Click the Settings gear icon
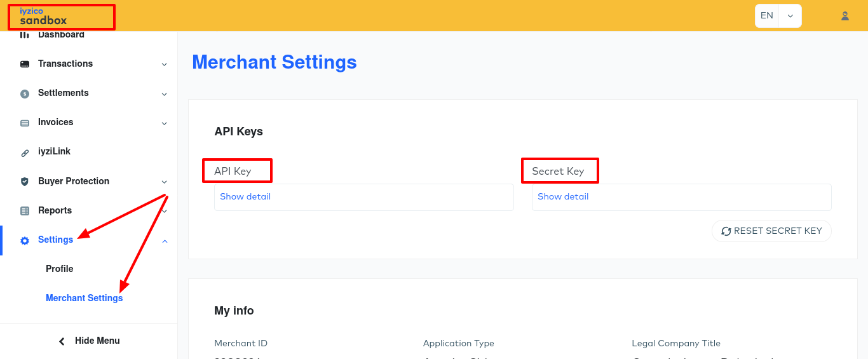The image size is (868, 359). coord(25,241)
